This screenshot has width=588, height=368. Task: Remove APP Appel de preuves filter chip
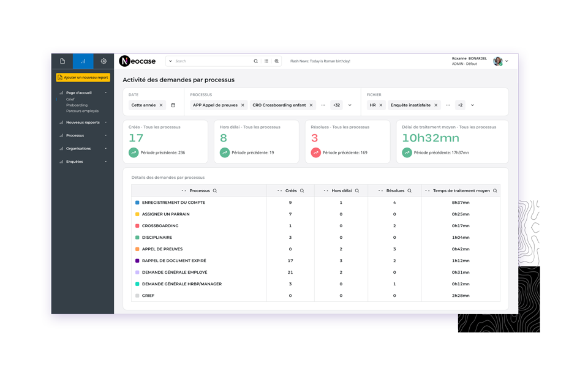click(243, 105)
